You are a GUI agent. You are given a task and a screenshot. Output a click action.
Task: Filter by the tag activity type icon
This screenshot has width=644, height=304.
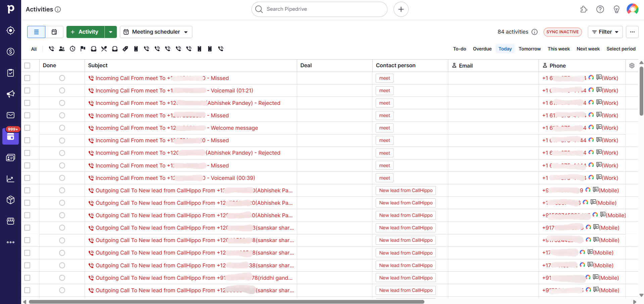point(125,49)
